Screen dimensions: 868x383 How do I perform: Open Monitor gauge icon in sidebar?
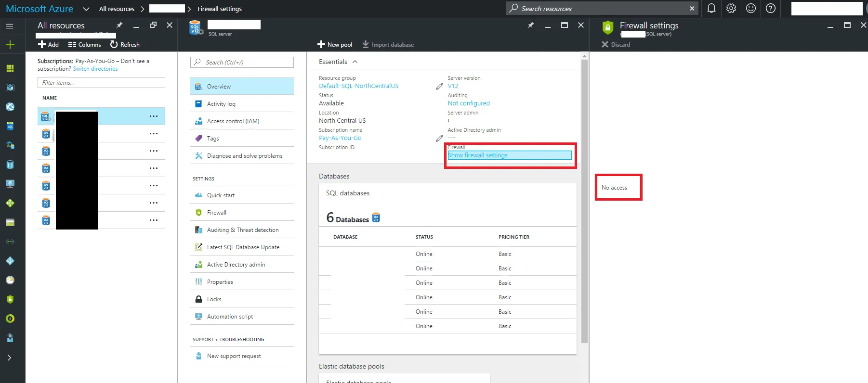click(10, 280)
